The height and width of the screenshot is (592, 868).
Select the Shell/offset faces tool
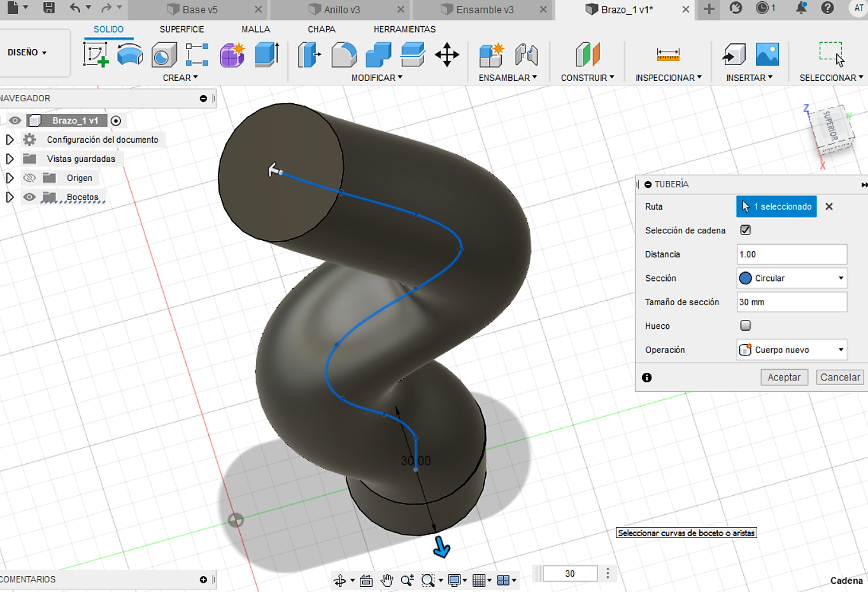tap(413, 55)
